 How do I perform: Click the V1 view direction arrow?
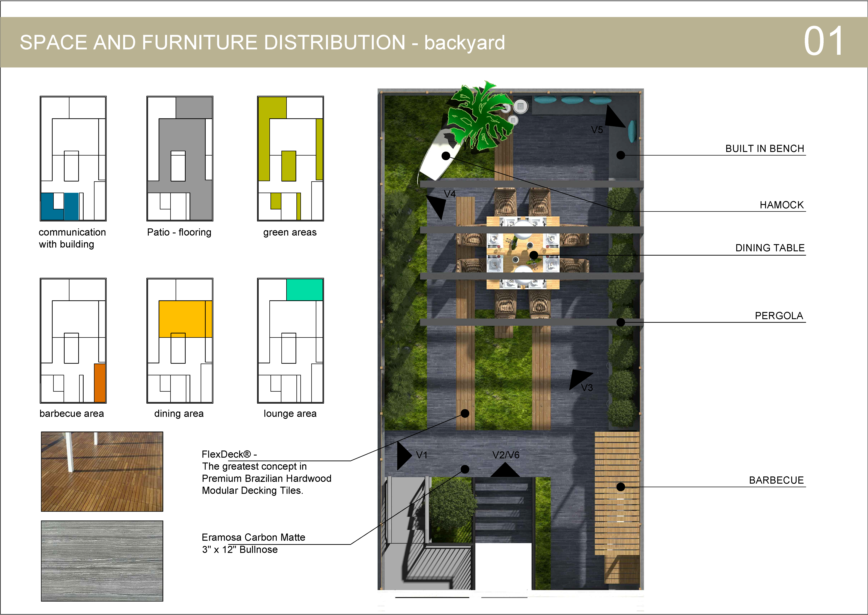pos(403,456)
